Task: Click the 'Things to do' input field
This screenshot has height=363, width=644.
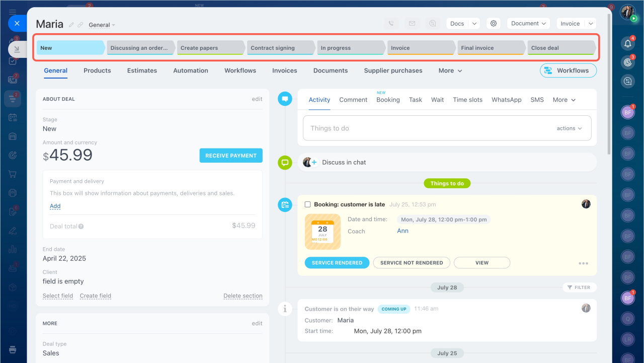Action: pos(428,128)
